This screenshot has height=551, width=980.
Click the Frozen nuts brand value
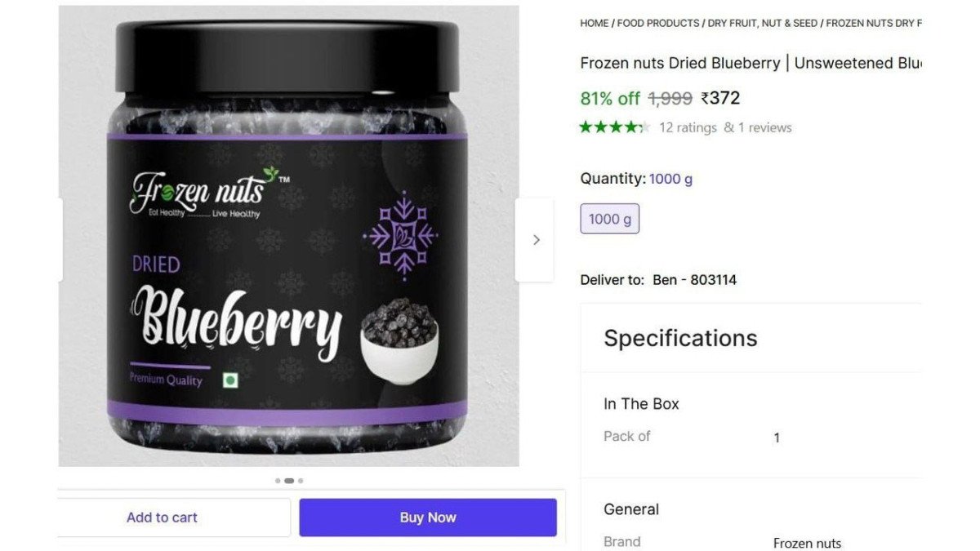[x=807, y=543]
